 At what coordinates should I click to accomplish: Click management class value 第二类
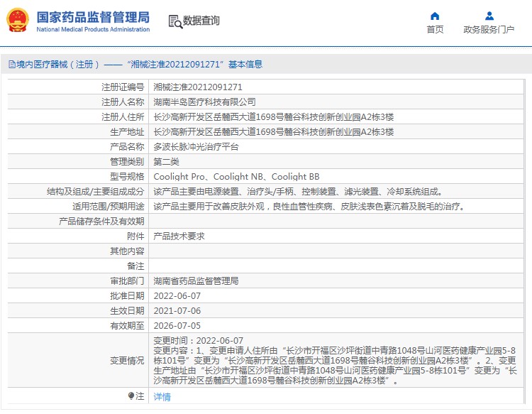166,162
